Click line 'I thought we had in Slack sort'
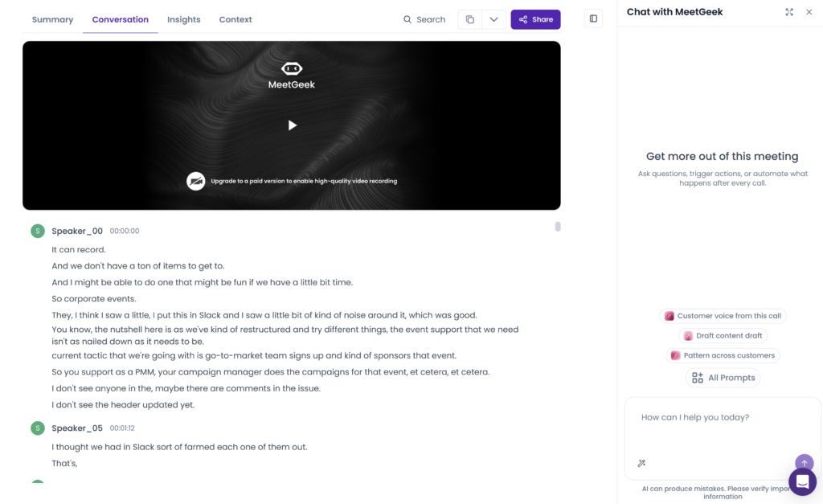This screenshot has width=823, height=504. coord(179,447)
